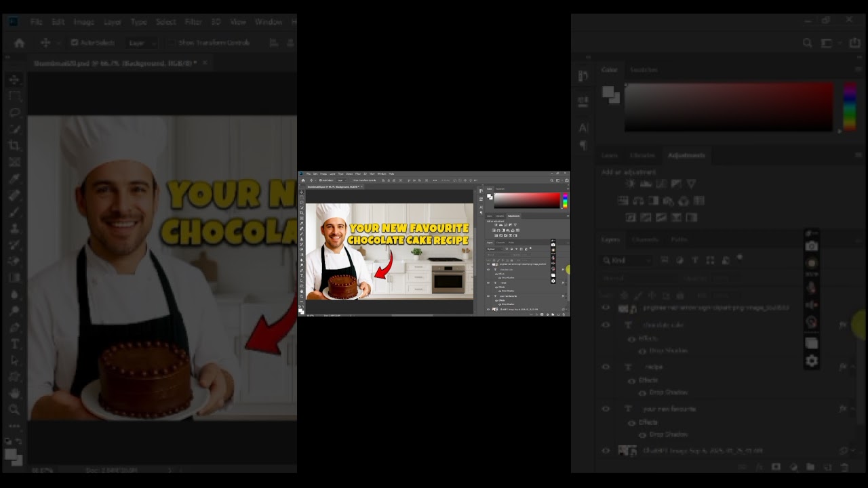Open the Filter menu in the centered window

(359, 174)
